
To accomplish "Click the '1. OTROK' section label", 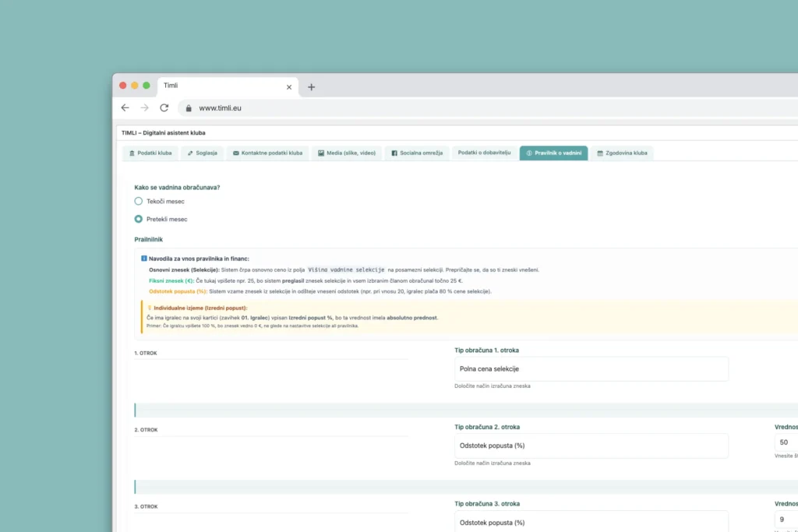I will tap(146, 353).
